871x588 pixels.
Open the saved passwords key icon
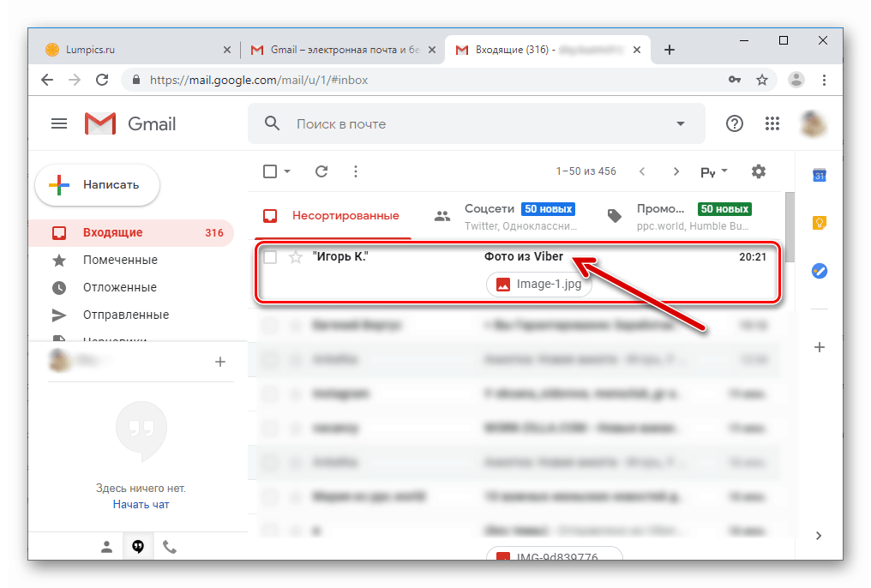735,80
